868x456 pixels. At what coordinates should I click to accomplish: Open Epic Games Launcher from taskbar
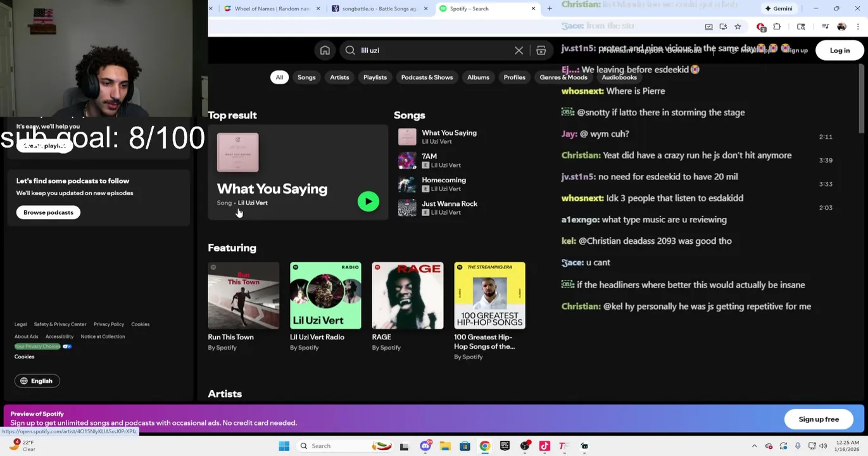505,446
